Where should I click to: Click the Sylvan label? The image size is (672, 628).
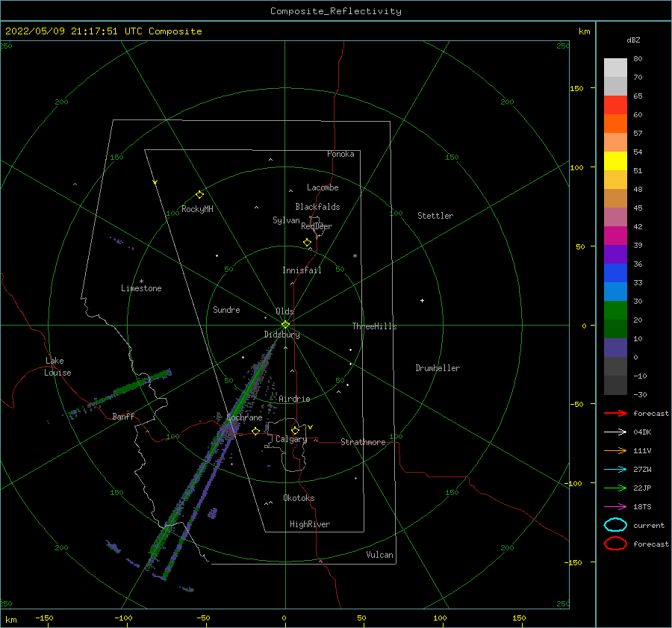pyautogui.click(x=286, y=220)
